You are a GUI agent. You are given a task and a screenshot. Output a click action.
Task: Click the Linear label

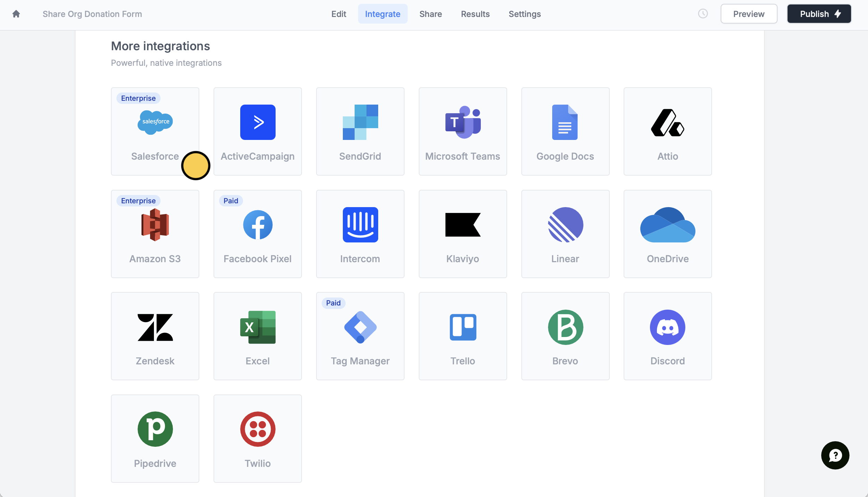(565, 259)
